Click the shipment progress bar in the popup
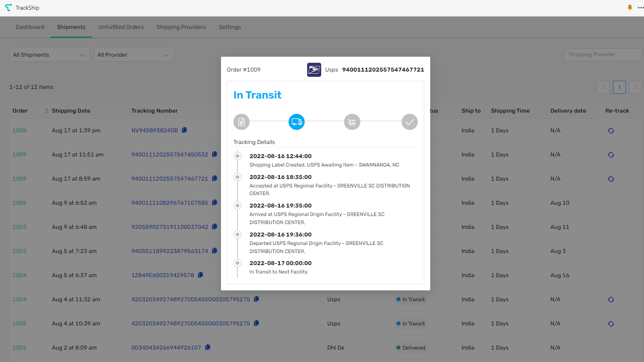Viewport: 644px width, 362px height. click(325, 121)
